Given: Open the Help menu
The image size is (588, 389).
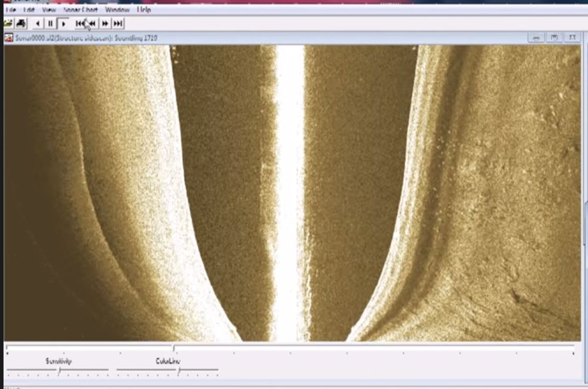Looking at the screenshot, I should 144,10.
